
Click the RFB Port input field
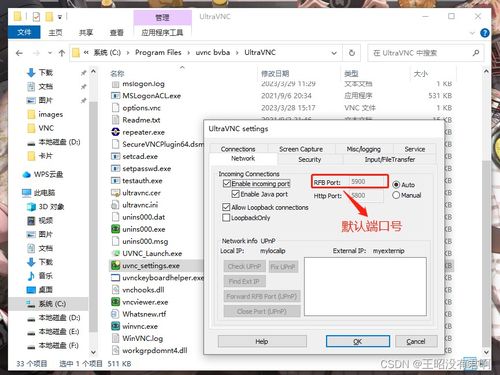(367, 182)
